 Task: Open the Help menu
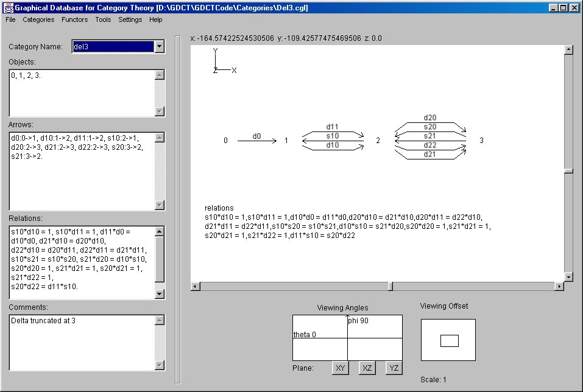(x=156, y=19)
